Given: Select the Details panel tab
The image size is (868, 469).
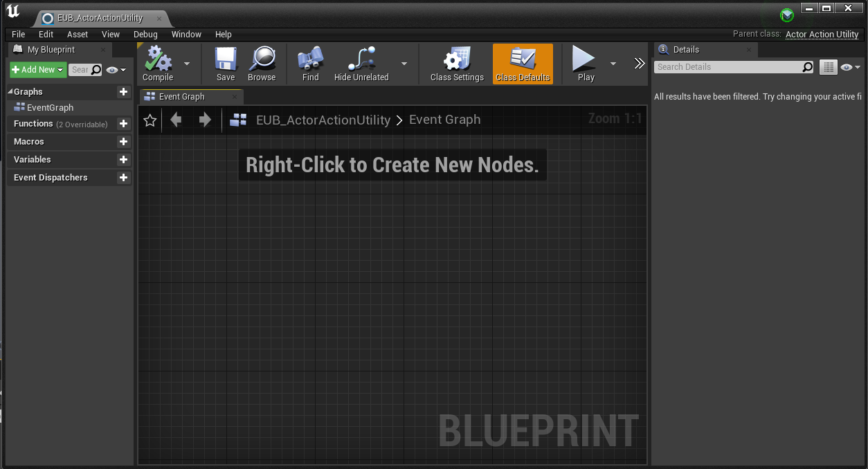Looking at the screenshot, I should click(x=706, y=50).
